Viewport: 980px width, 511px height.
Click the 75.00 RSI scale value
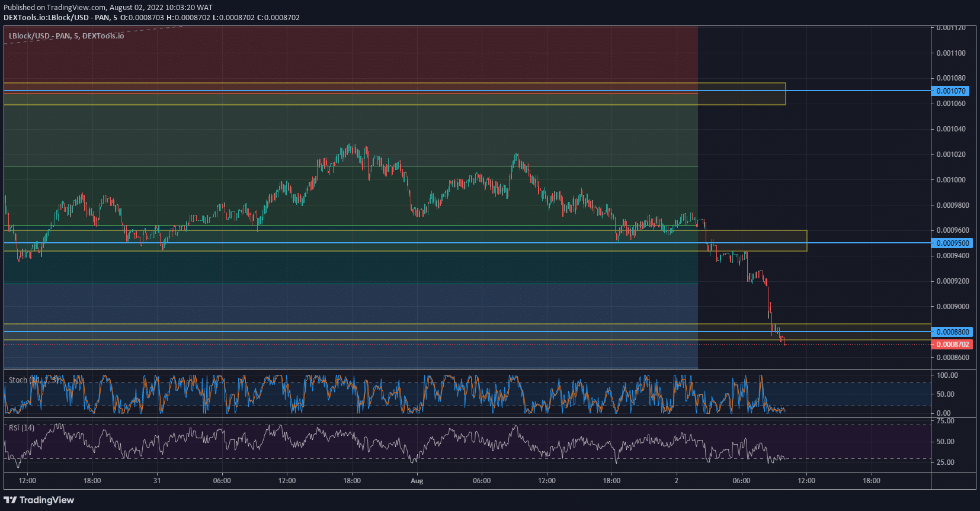[945, 421]
